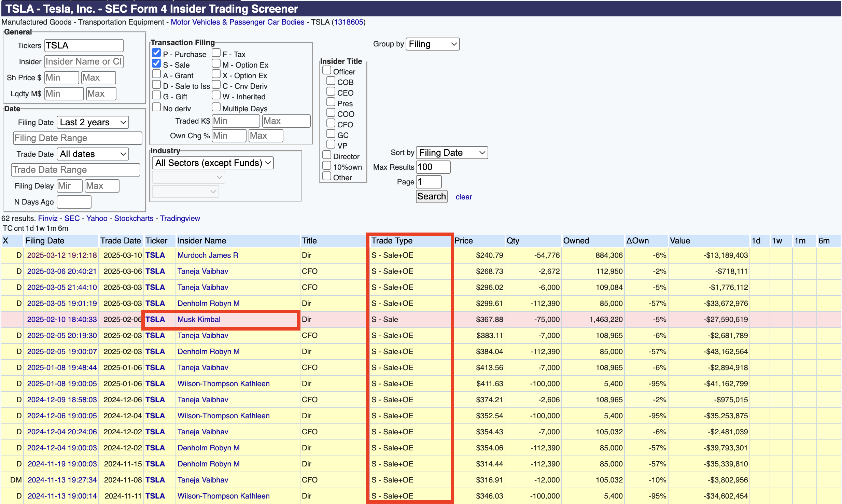The width and height of the screenshot is (842, 504).
Task: Click the Value column header
Action: click(x=679, y=241)
